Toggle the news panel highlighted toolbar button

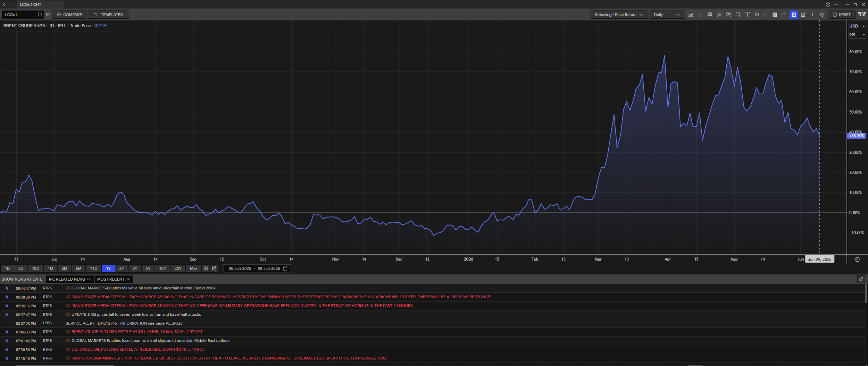[794, 15]
